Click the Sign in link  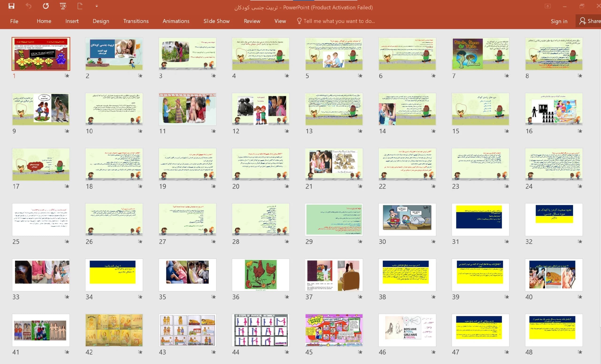coord(559,21)
